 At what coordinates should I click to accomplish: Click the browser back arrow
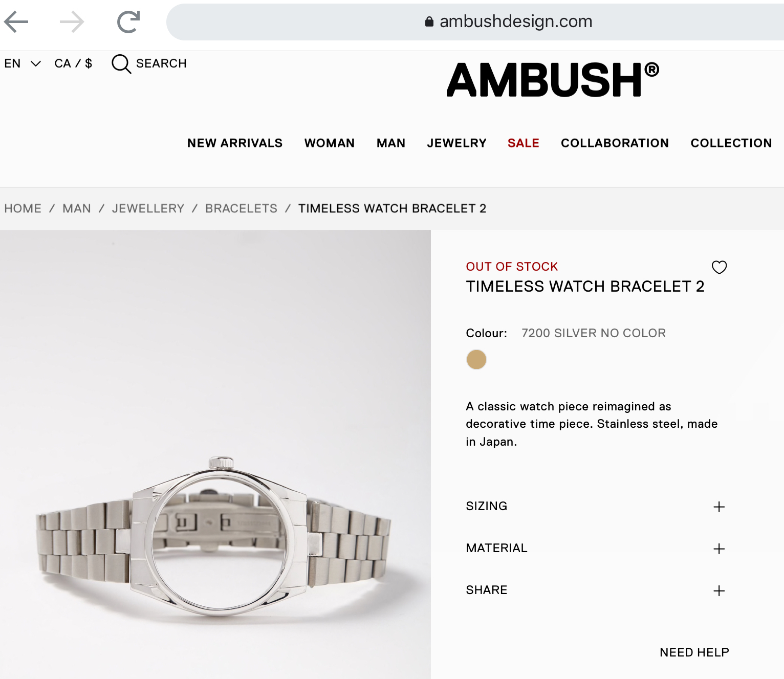(x=16, y=21)
